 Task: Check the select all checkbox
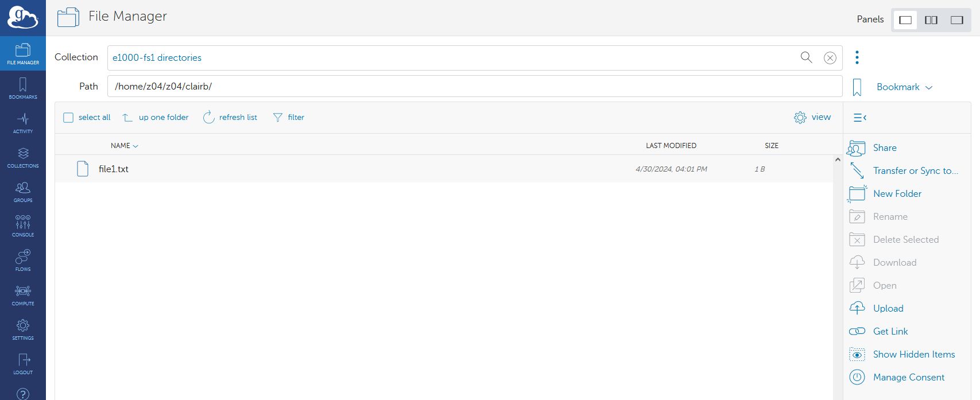pyautogui.click(x=68, y=118)
